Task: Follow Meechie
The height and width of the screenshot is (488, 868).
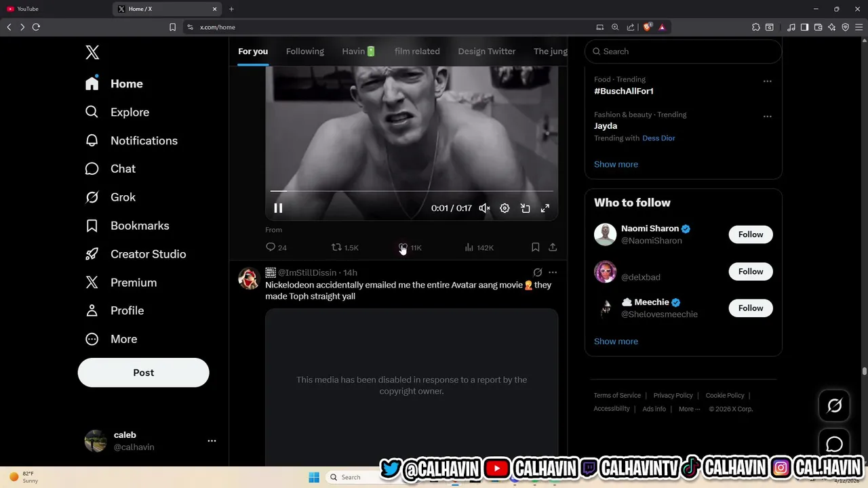Action: [x=751, y=308]
